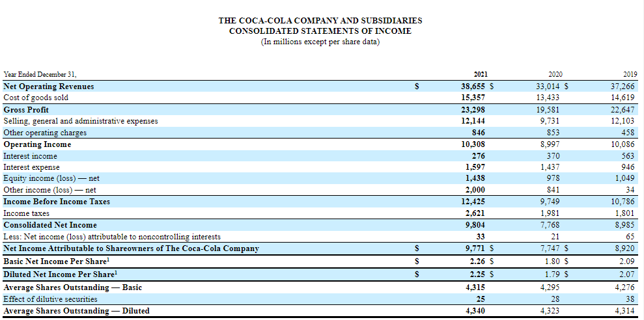Click the Effect of dilutive securities label
The height and width of the screenshot is (320, 644).
click(50, 299)
